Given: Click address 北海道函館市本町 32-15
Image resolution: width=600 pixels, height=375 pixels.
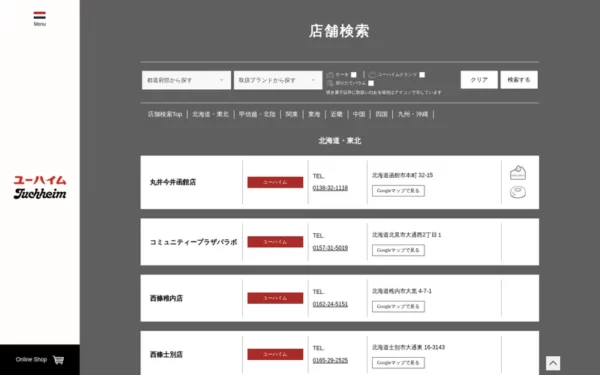Looking at the screenshot, I should coord(403,175).
